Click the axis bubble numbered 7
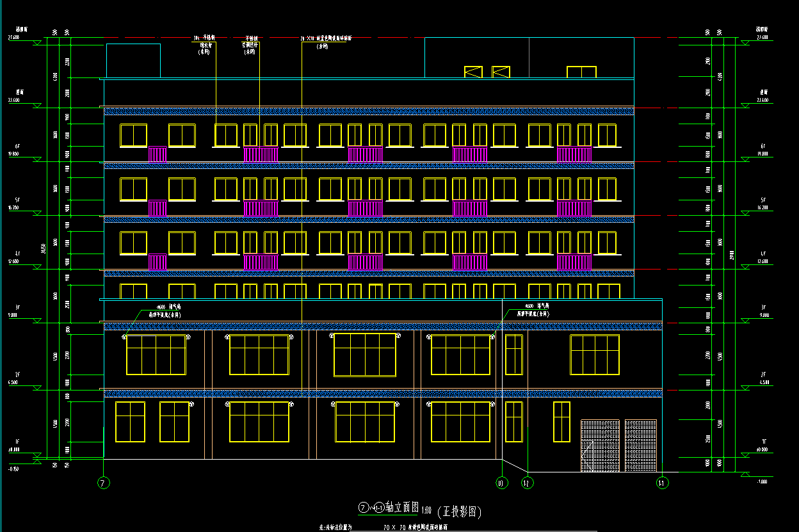This screenshot has height=532, width=799. click(104, 483)
